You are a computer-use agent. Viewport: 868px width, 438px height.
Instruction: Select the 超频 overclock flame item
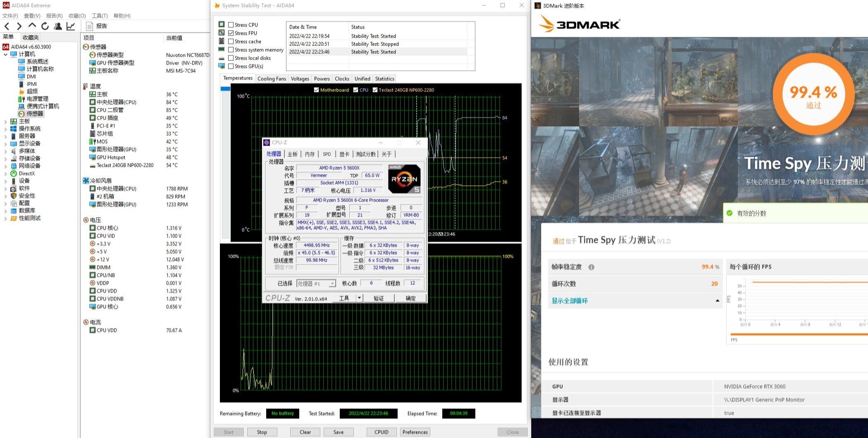(32, 91)
